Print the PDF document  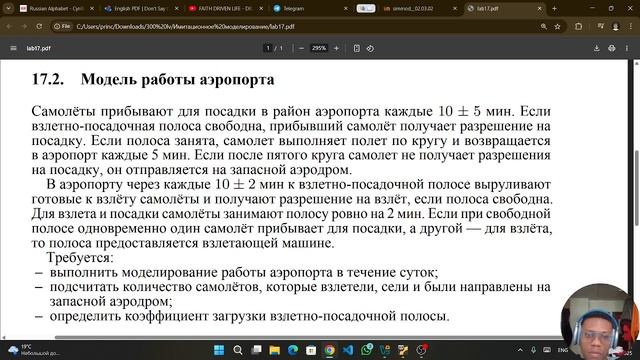point(611,48)
